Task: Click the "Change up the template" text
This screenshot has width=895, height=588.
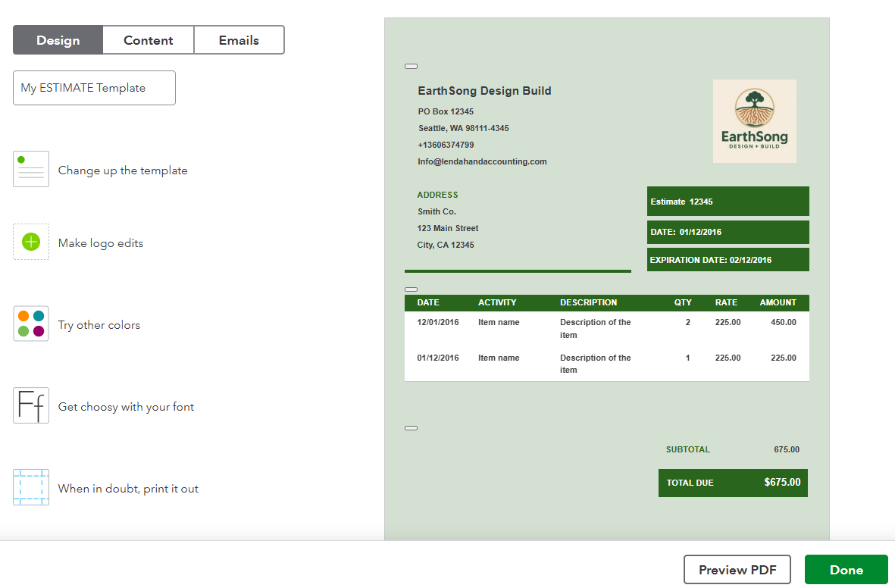Action: (x=123, y=170)
